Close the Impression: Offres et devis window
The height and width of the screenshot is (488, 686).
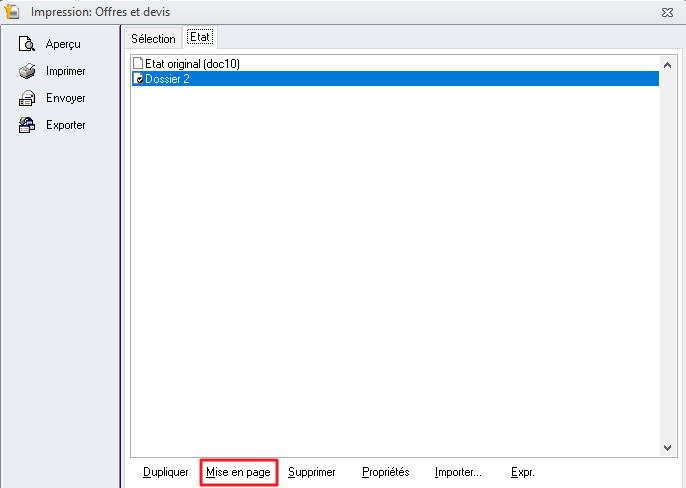[667, 12]
